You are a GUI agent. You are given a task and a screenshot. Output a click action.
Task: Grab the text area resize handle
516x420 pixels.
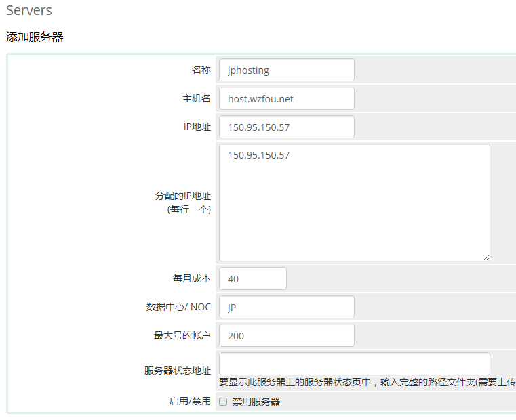[x=486, y=257]
